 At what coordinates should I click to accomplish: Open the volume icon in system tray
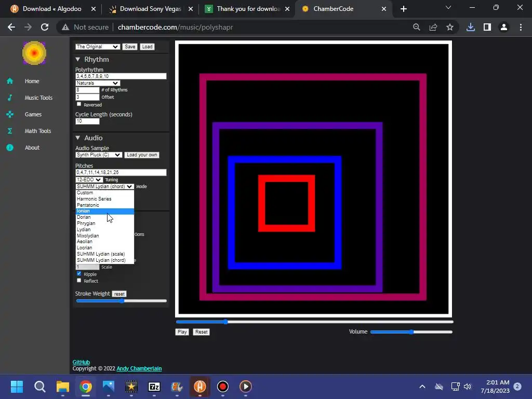coord(468,387)
